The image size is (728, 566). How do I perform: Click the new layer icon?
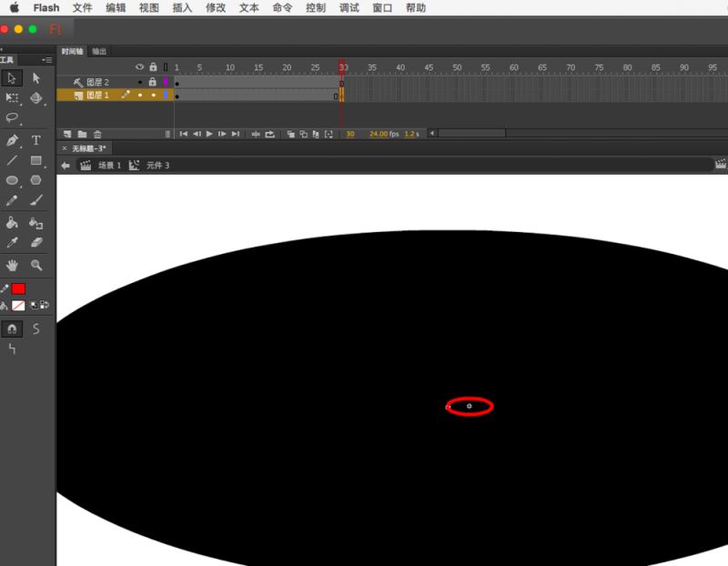pyautogui.click(x=67, y=134)
